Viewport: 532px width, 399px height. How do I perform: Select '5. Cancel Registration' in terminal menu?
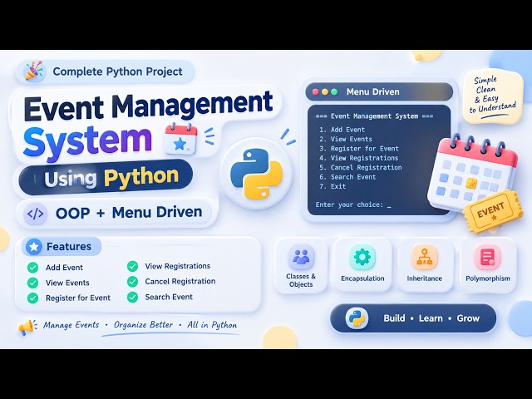[360, 168]
